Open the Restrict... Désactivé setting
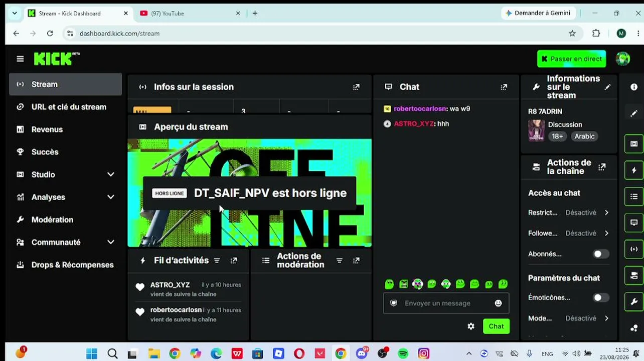Image resolution: width=644 pixels, height=361 pixels. pyautogui.click(x=569, y=213)
